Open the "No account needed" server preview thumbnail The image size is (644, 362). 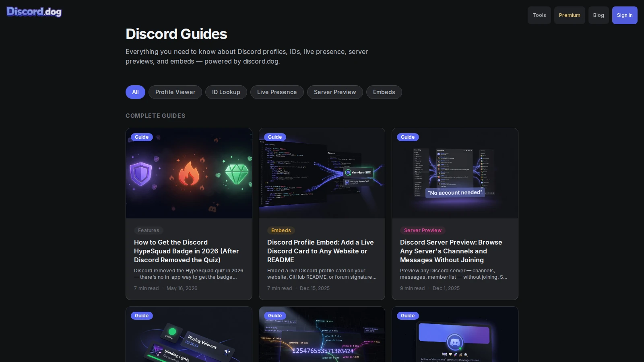pos(455,173)
